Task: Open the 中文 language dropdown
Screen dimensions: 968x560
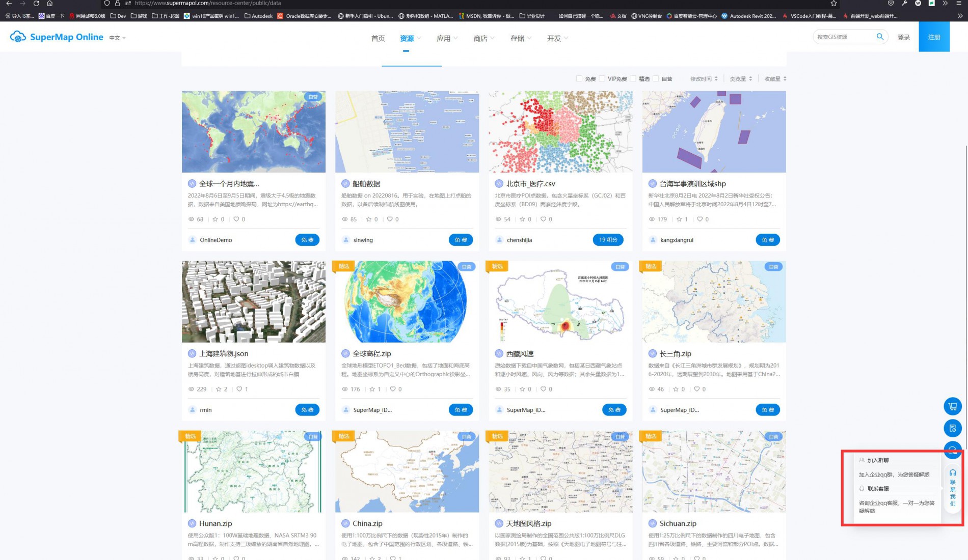Action: 117,38
